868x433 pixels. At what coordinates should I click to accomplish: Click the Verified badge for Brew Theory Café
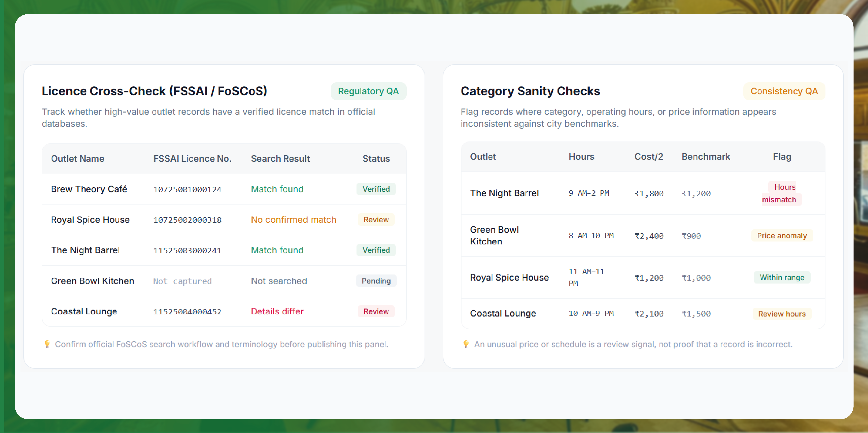(376, 189)
